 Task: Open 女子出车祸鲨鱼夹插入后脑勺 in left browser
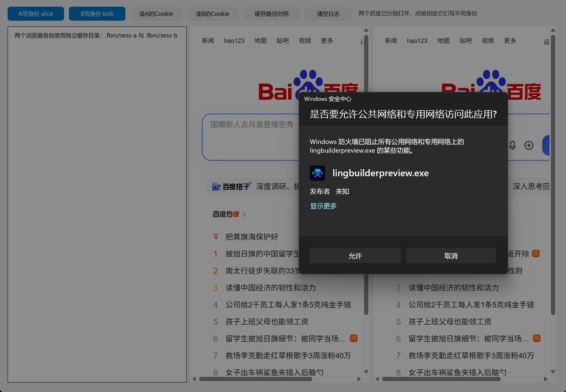click(275, 372)
